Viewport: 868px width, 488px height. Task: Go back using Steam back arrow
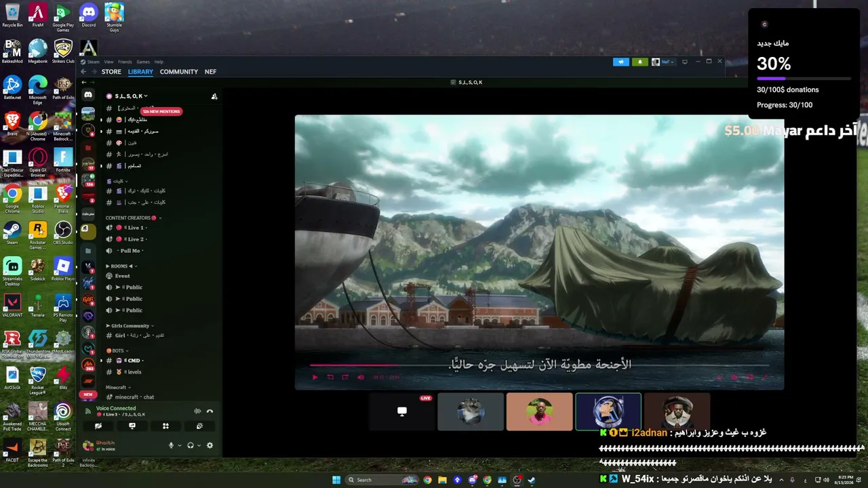[x=83, y=72]
